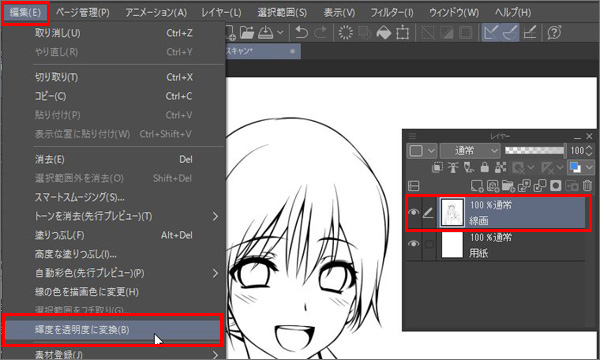This screenshot has width=600, height=360.
Task: Open the 選択範囲(S) menu
Action: click(x=282, y=13)
